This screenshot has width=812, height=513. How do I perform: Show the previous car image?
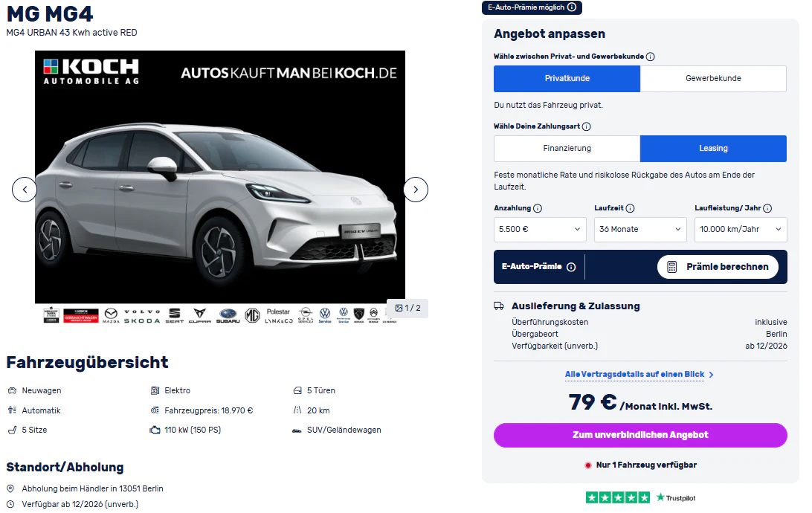(x=25, y=190)
